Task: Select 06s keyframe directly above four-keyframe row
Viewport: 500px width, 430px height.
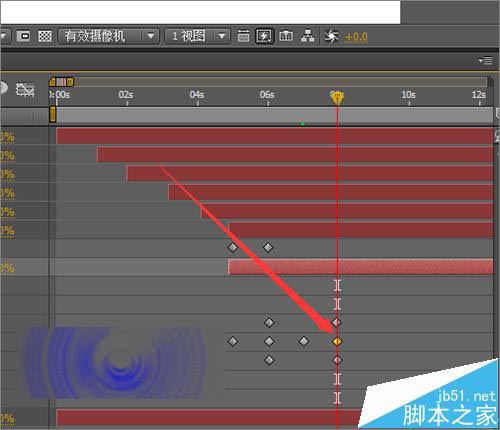Action: pos(269,322)
